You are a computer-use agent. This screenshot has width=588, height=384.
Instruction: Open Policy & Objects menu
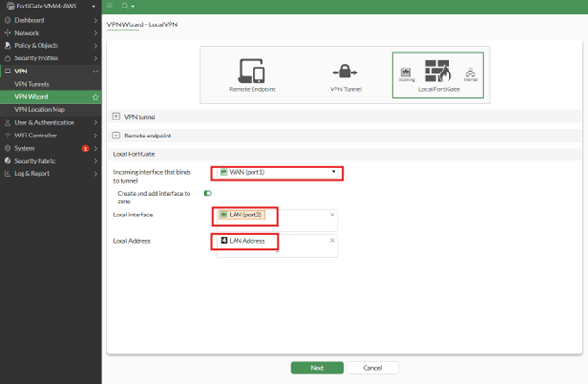(x=50, y=46)
